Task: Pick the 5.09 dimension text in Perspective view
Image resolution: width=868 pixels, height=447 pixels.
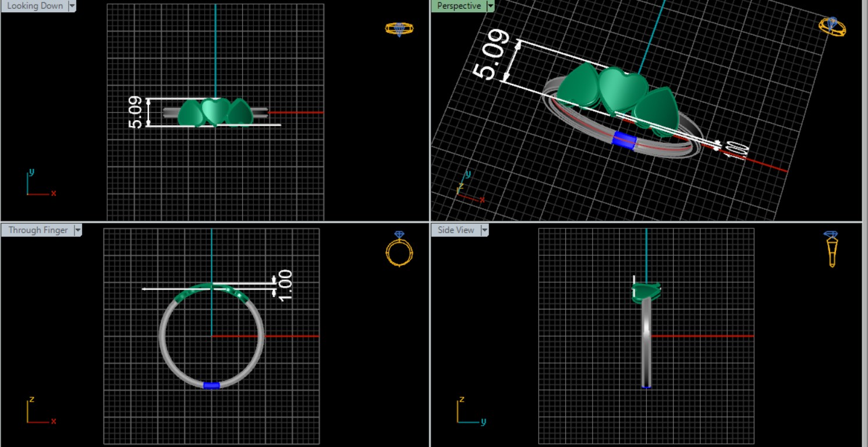Action: click(x=492, y=54)
